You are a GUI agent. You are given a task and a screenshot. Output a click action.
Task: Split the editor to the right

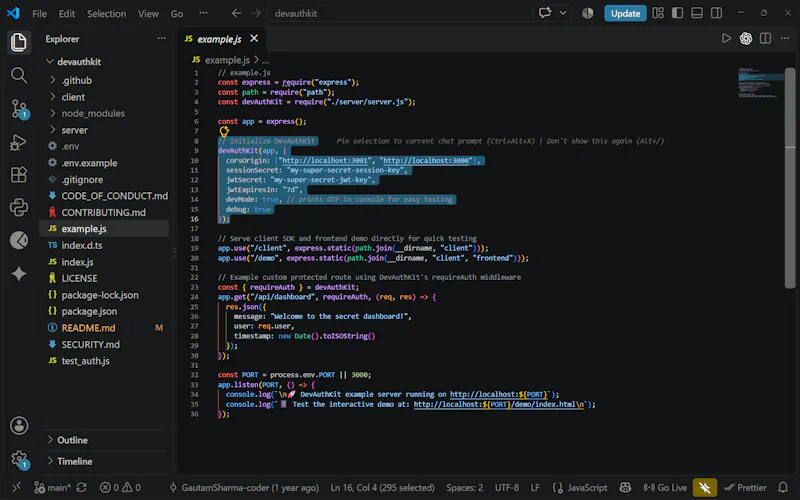click(x=765, y=38)
